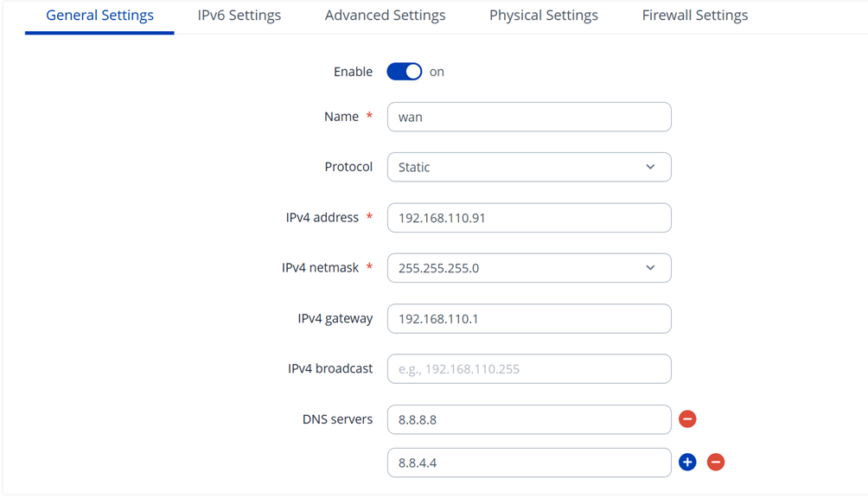Remove the 8.8.4.4 DNS server entry
Image resolution: width=868 pixels, height=498 pixels.
[716, 463]
